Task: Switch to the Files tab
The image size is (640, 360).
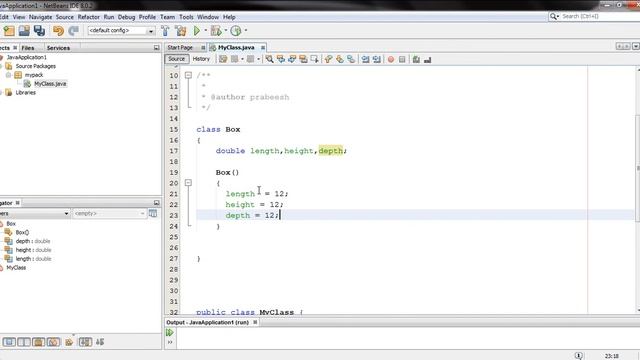Action: coord(28,48)
